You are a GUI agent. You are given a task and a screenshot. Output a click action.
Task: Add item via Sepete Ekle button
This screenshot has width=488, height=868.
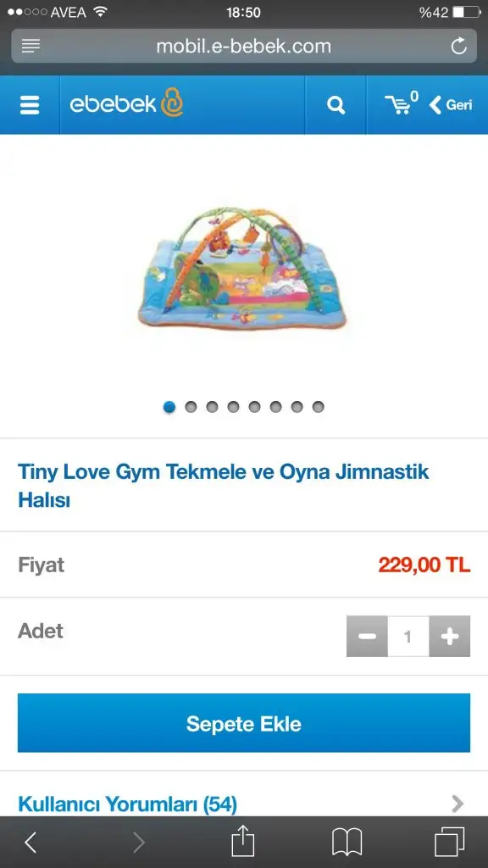click(244, 723)
